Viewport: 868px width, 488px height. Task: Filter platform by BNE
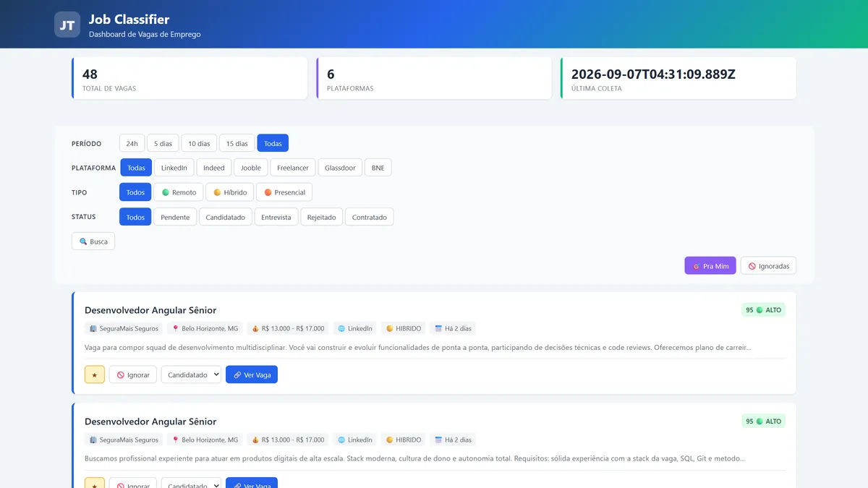[x=378, y=168]
